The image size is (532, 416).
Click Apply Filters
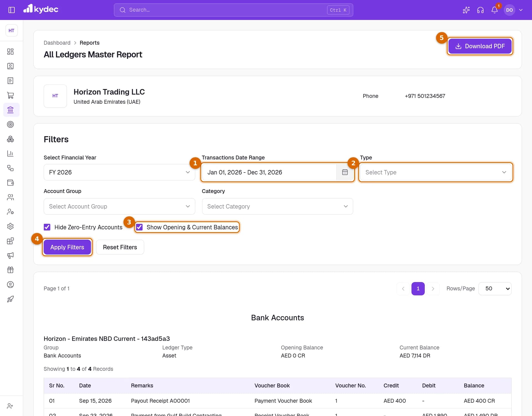[67, 247]
